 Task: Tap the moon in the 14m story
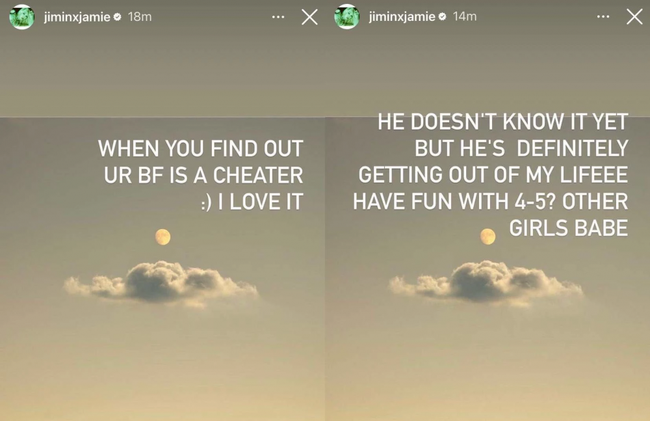(488, 237)
